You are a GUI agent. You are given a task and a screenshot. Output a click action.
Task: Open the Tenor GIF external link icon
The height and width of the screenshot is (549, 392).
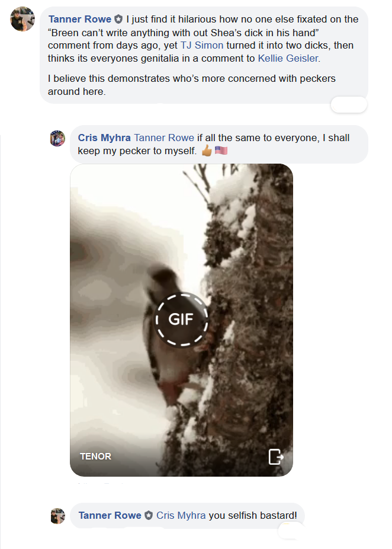click(276, 457)
